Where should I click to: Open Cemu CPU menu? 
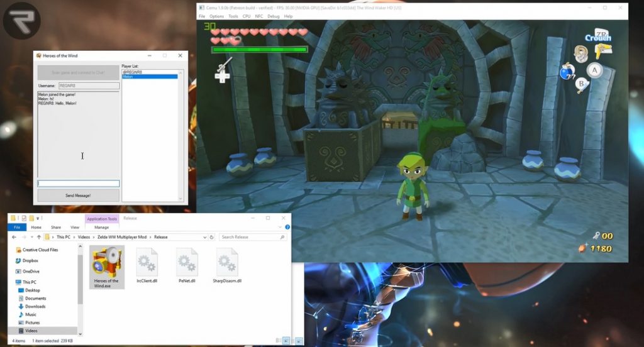247,16
